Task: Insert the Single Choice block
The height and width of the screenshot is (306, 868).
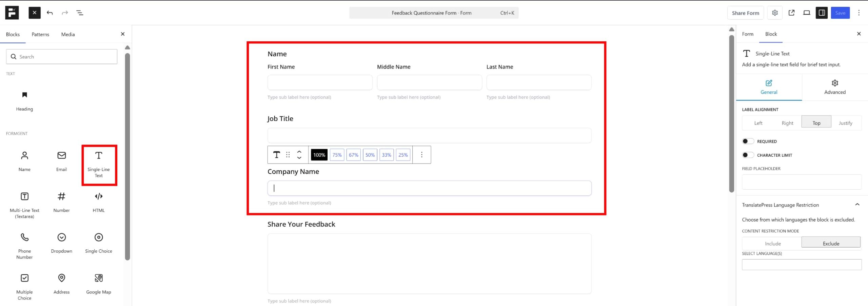Action: point(99,243)
